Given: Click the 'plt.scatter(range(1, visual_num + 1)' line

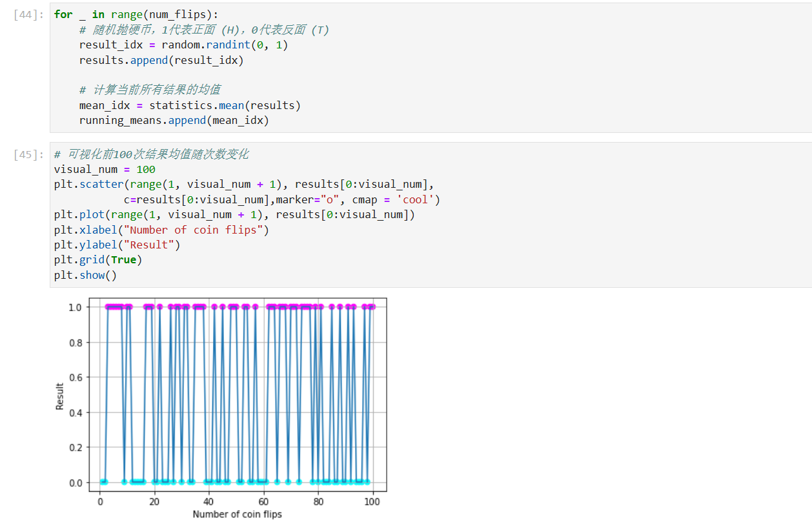Looking at the screenshot, I should (244, 185).
